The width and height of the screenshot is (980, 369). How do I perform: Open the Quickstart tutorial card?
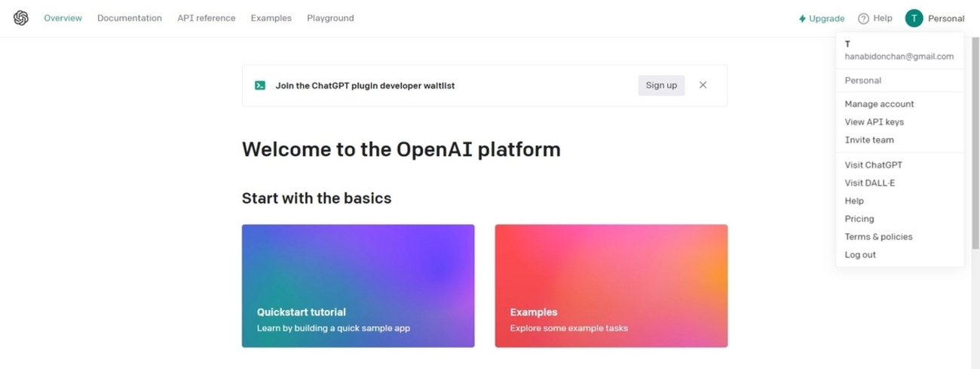click(358, 286)
